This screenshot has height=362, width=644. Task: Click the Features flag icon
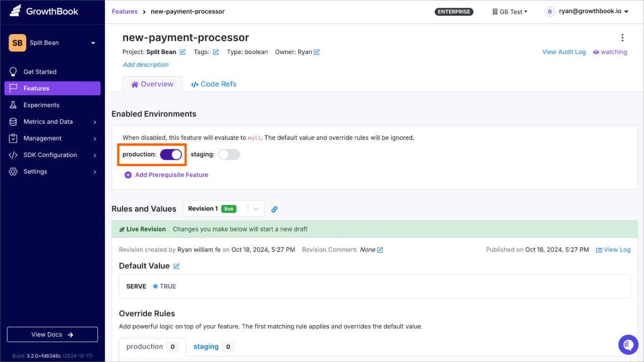(x=13, y=88)
